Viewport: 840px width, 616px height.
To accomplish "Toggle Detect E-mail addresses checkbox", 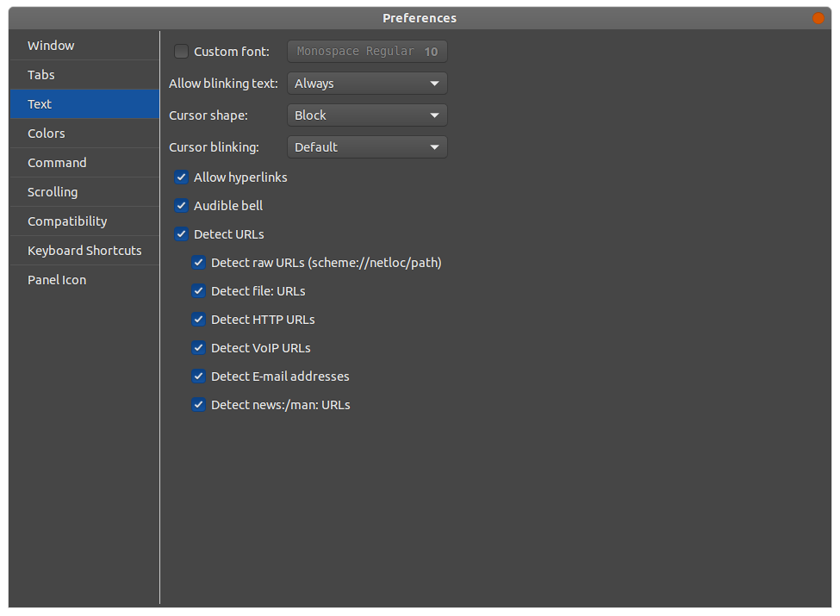I will (198, 376).
